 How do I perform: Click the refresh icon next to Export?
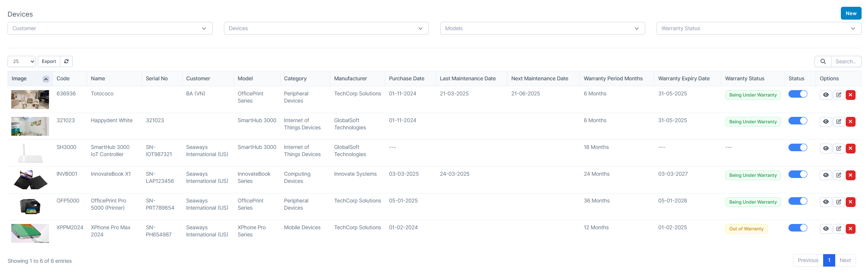tap(66, 61)
